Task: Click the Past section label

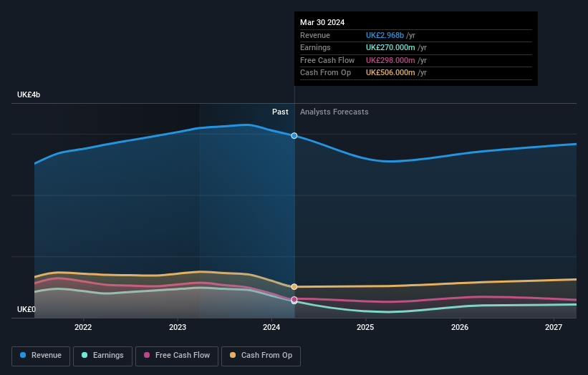Action: pos(280,112)
